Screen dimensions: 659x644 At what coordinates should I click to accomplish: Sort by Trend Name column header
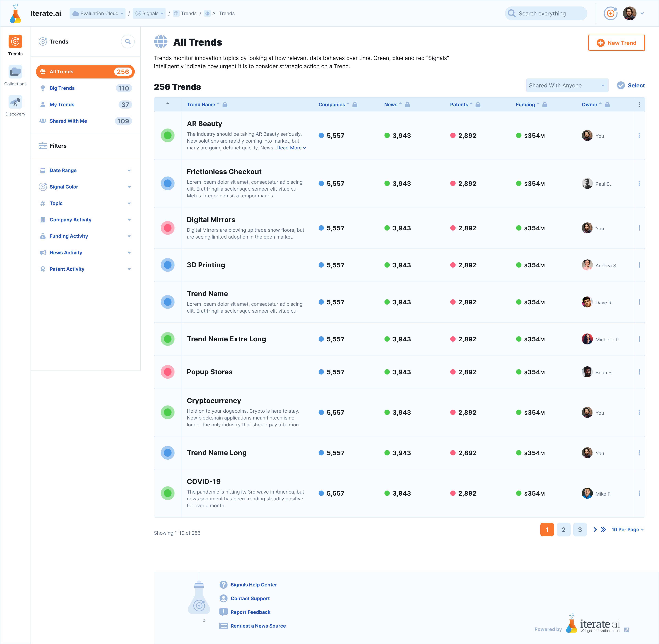[x=201, y=105]
